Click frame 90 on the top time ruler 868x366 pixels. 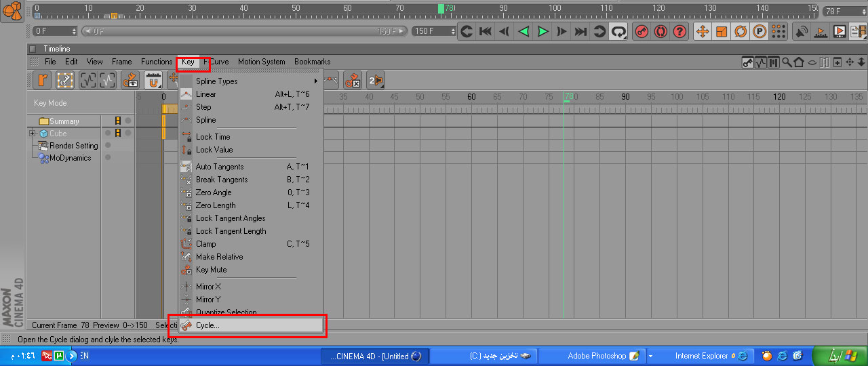point(503,9)
